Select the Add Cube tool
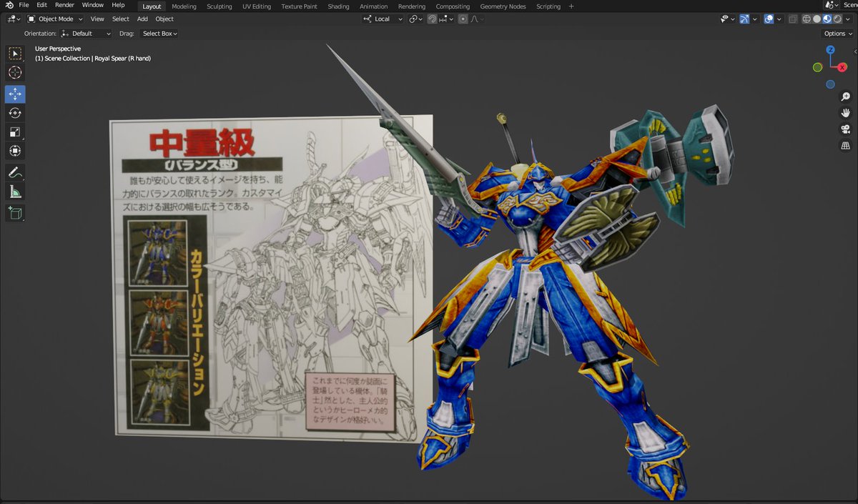This screenshot has height=504, width=858. click(15, 213)
